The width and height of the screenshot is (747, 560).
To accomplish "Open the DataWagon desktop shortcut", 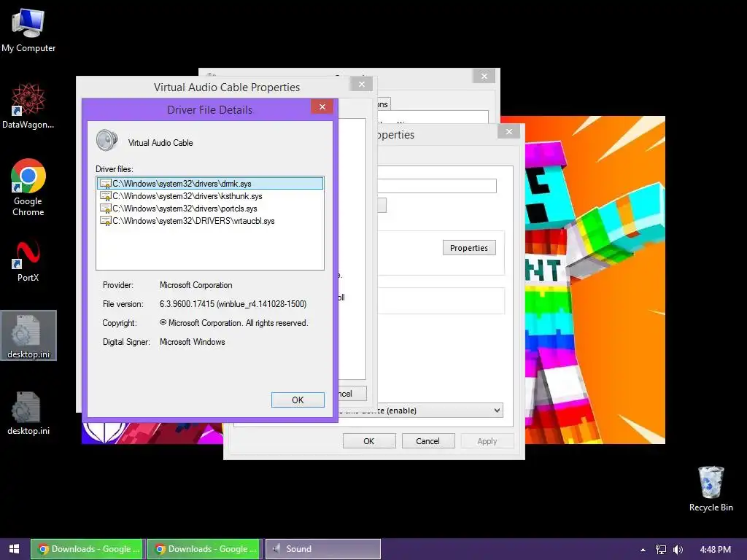I will coord(28,106).
